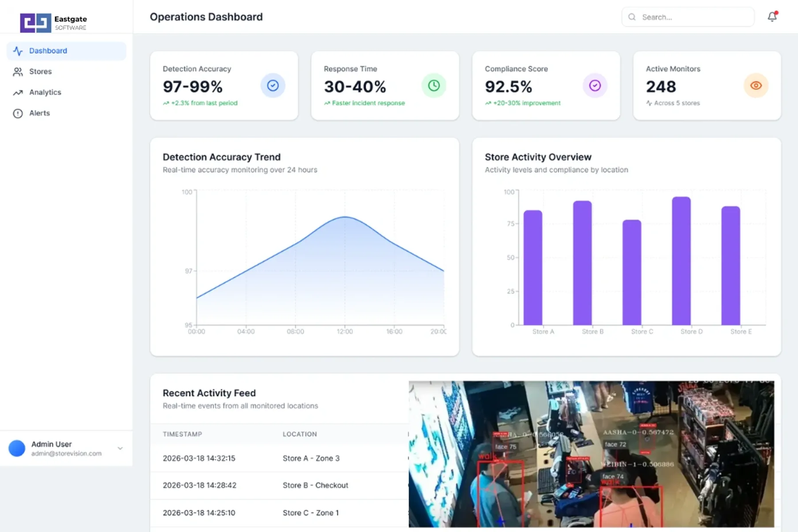Click the eye icon on Active Monitors card
Viewport: 798px width, 532px height.
pos(756,86)
